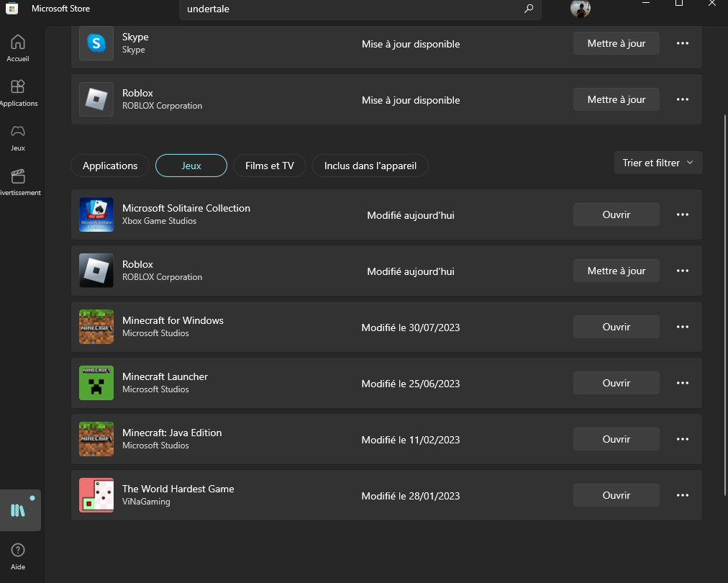The height and width of the screenshot is (583, 728).
Task: Open more options for The World Hardest Game
Action: [683, 496]
